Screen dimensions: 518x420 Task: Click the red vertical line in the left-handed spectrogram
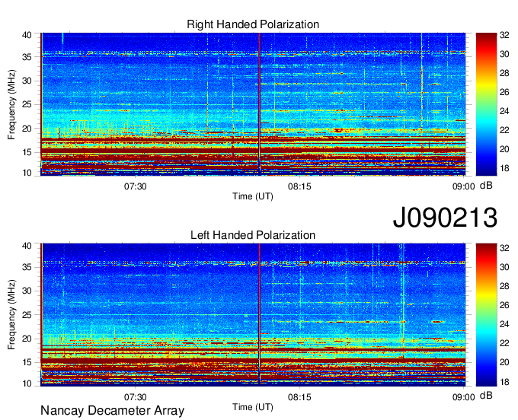260,313
